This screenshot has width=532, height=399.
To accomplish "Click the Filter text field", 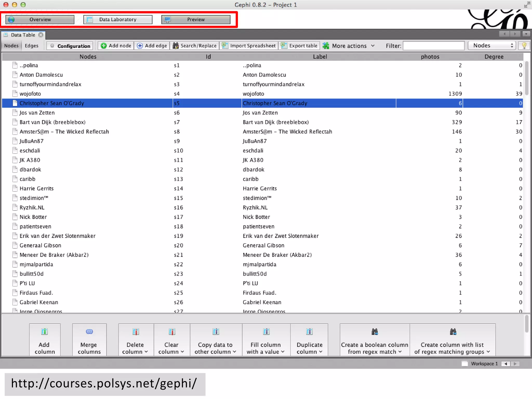I will pyautogui.click(x=433, y=46).
